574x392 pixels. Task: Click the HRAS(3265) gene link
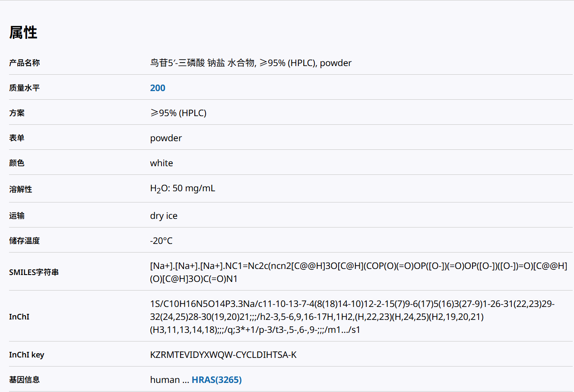tap(216, 380)
